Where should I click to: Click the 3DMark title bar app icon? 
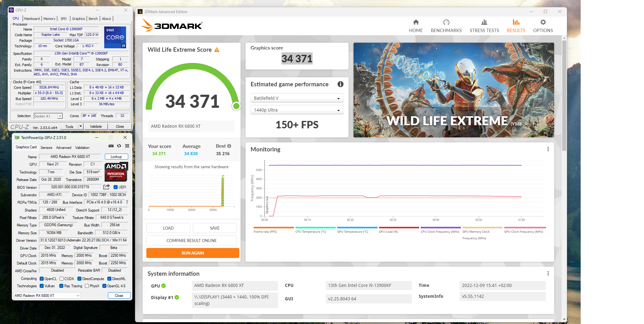click(140, 12)
